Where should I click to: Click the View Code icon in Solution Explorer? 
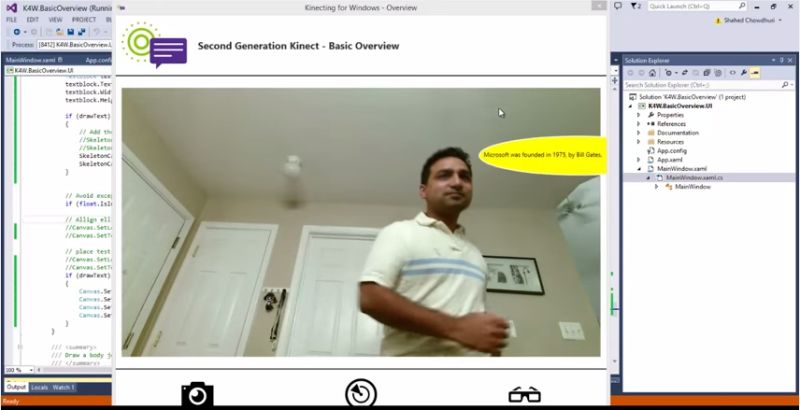pyautogui.click(x=733, y=73)
